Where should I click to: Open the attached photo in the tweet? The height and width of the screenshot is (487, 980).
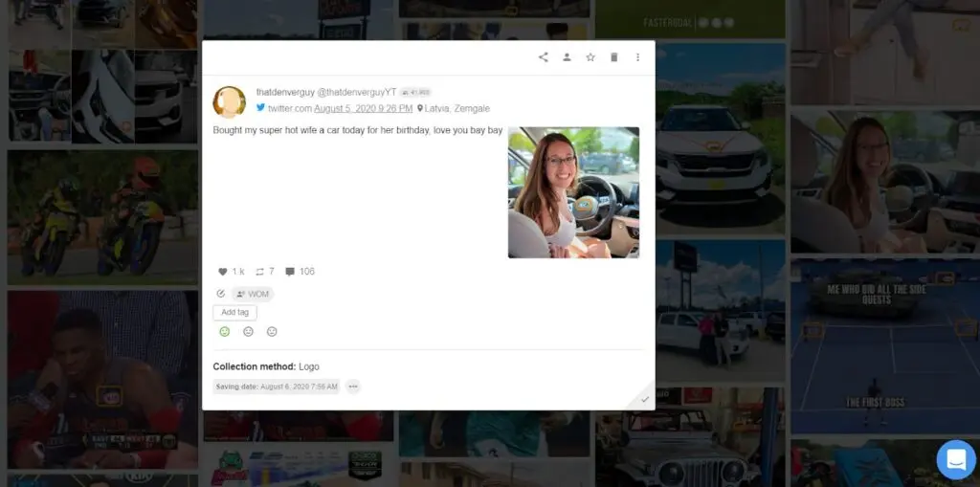(x=573, y=192)
